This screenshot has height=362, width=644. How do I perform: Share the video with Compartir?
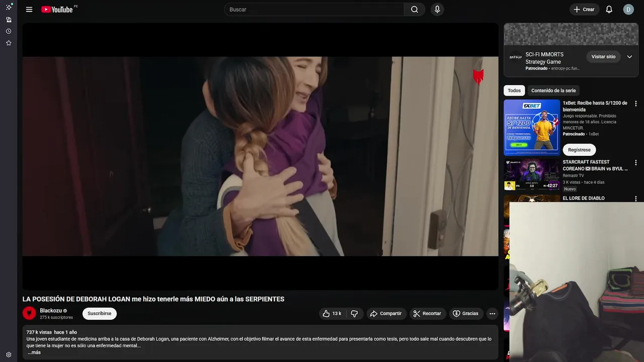[x=386, y=314]
